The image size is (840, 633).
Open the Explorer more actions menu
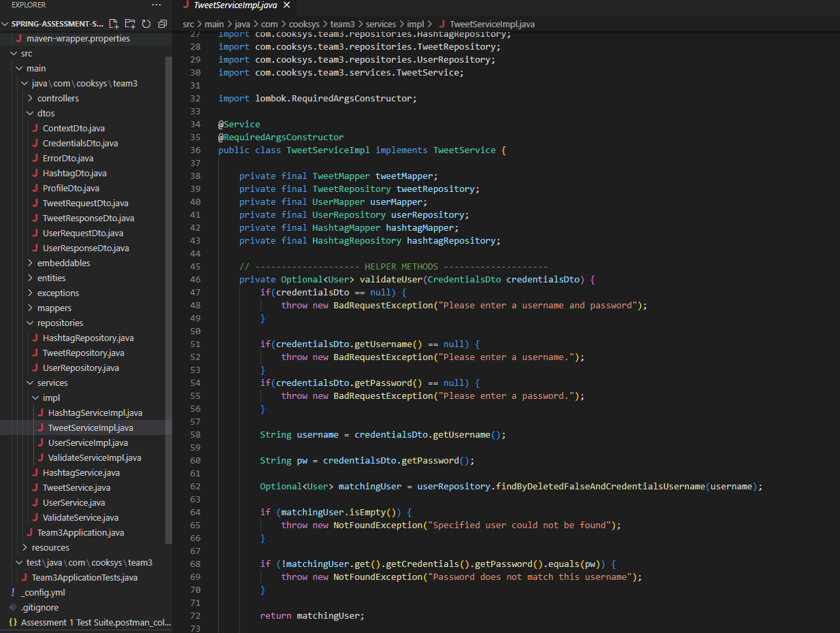coord(157,5)
